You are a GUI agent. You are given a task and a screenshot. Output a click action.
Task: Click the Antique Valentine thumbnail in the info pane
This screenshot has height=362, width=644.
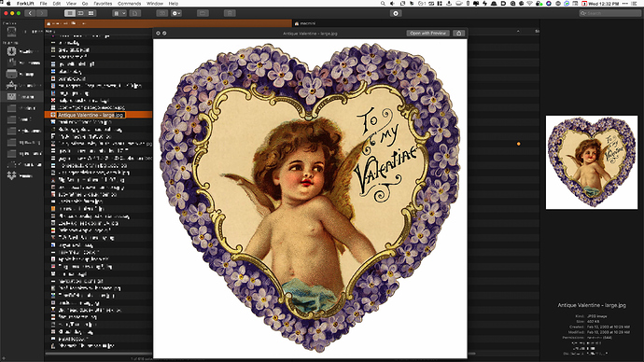(592, 162)
